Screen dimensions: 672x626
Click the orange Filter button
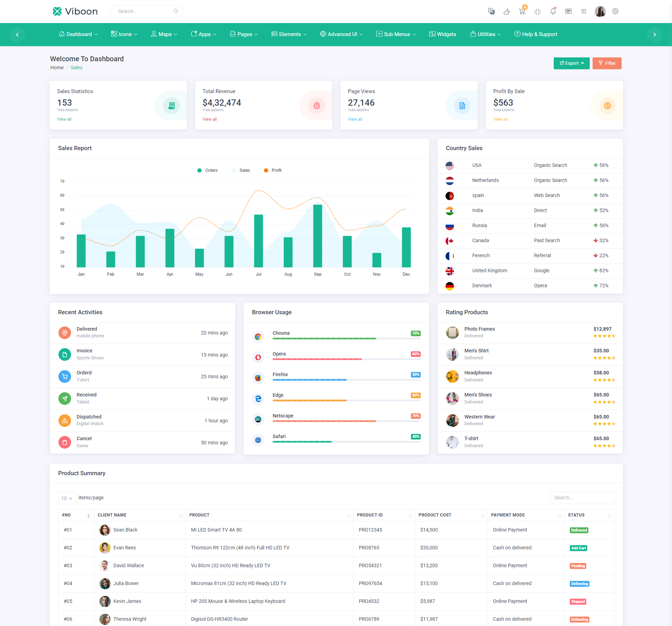[x=607, y=63]
